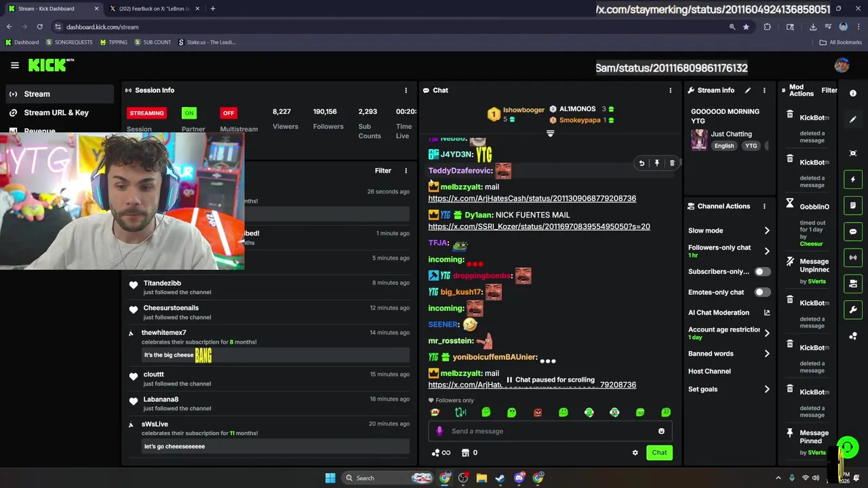Open File Explorer from taskbar

pos(481,478)
